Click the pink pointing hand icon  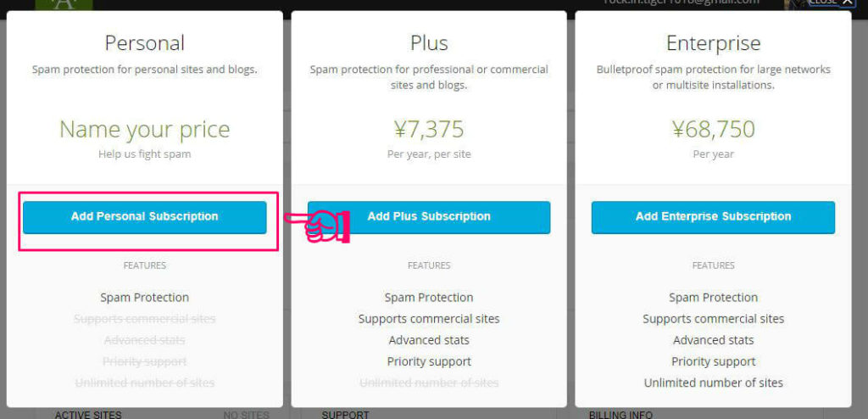(x=319, y=226)
